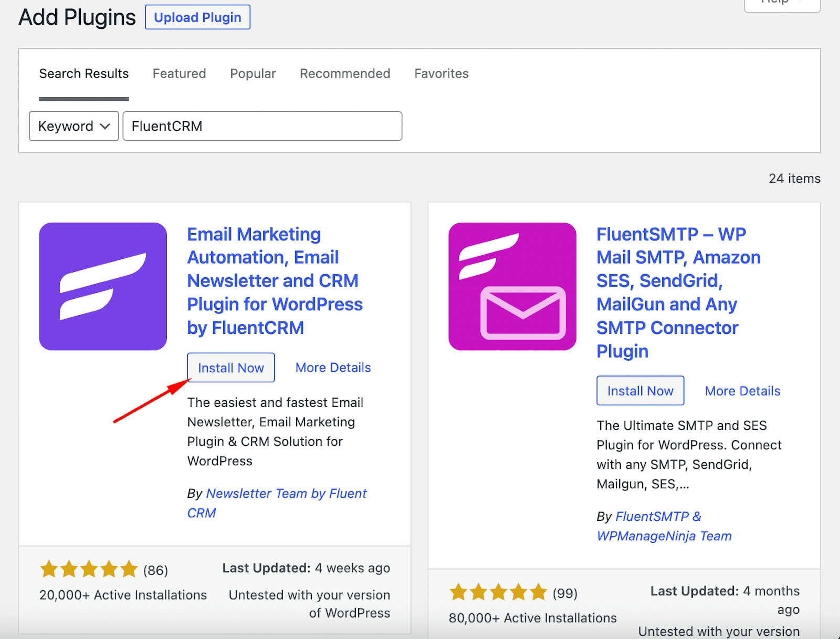840x639 pixels.
Task: Visit Newsletter Team by Fluent CRM author link
Action: click(277, 503)
